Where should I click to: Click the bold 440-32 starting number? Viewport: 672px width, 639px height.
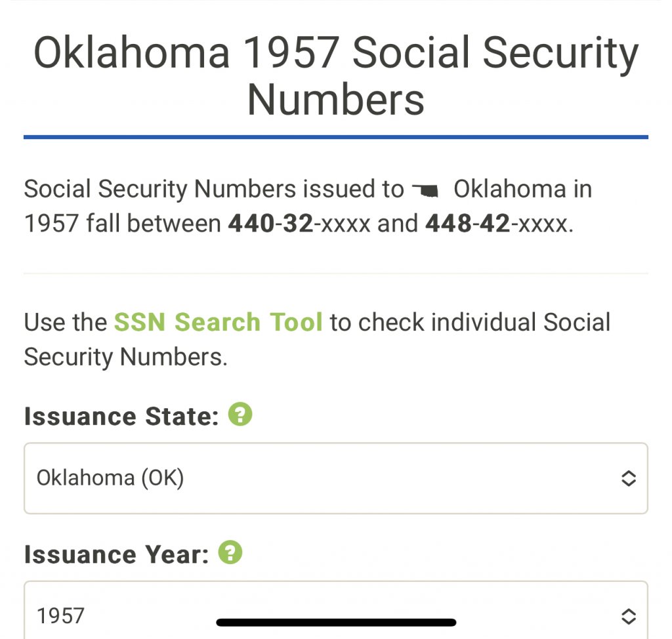270,224
